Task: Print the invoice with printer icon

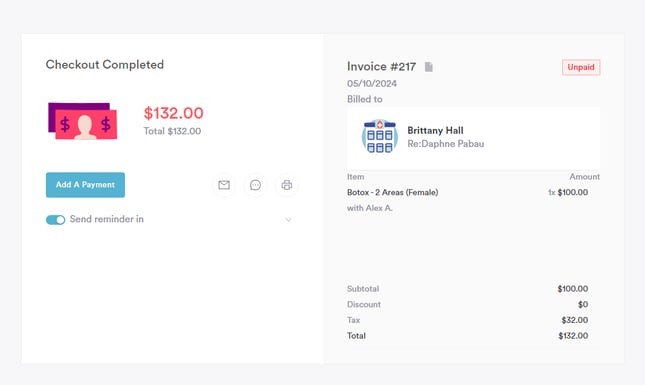Action: [287, 185]
